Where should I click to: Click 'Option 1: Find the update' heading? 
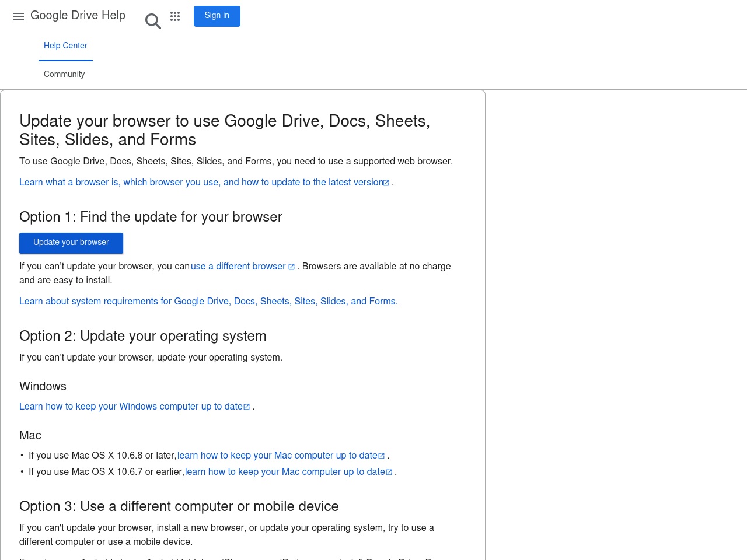[x=151, y=217]
